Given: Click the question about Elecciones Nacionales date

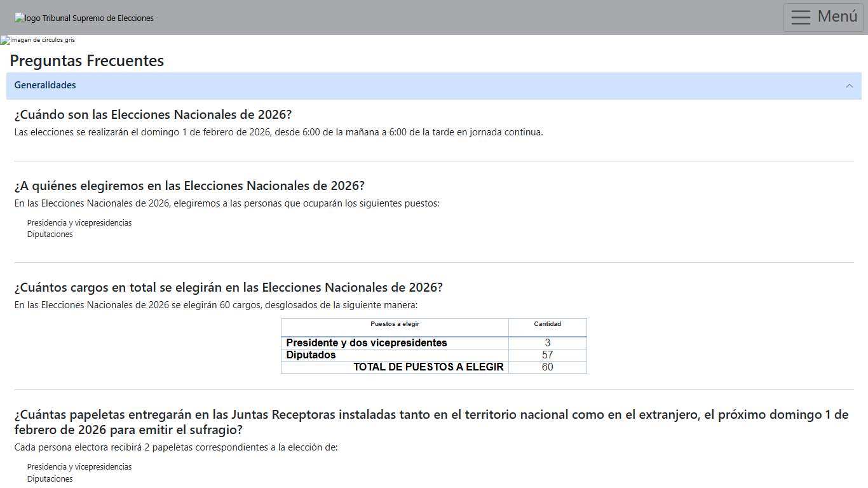Looking at the screenshot, I should (x=153, y=115).
